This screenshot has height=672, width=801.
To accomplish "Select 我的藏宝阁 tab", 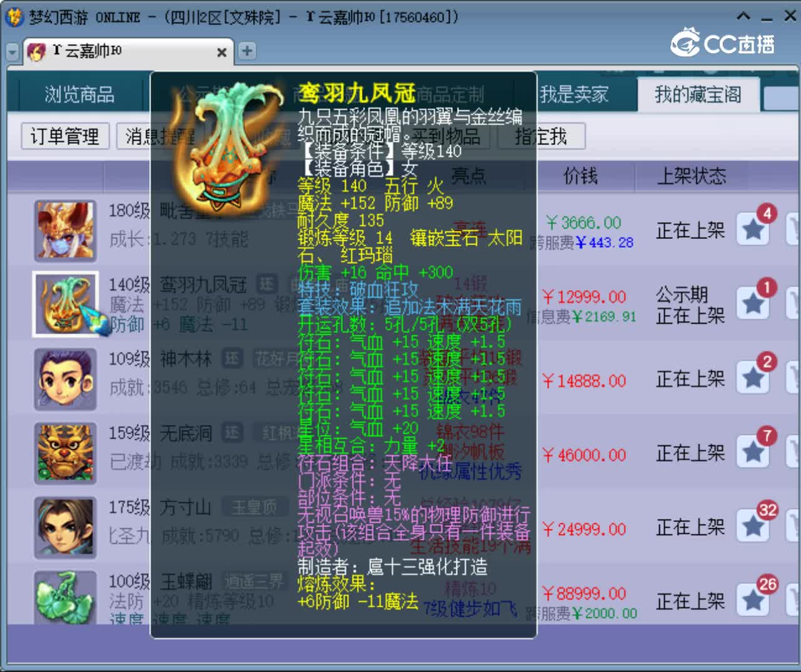I will 698,94.
